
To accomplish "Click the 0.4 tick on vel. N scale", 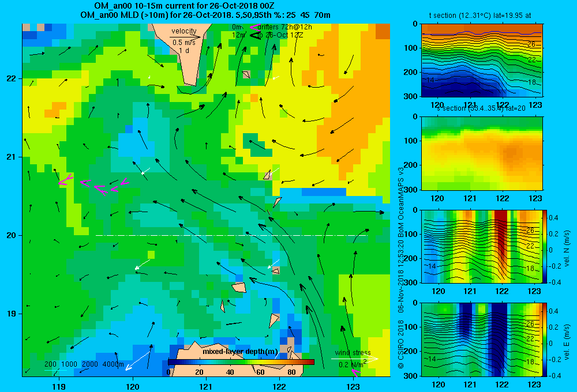I will (554, 218).
